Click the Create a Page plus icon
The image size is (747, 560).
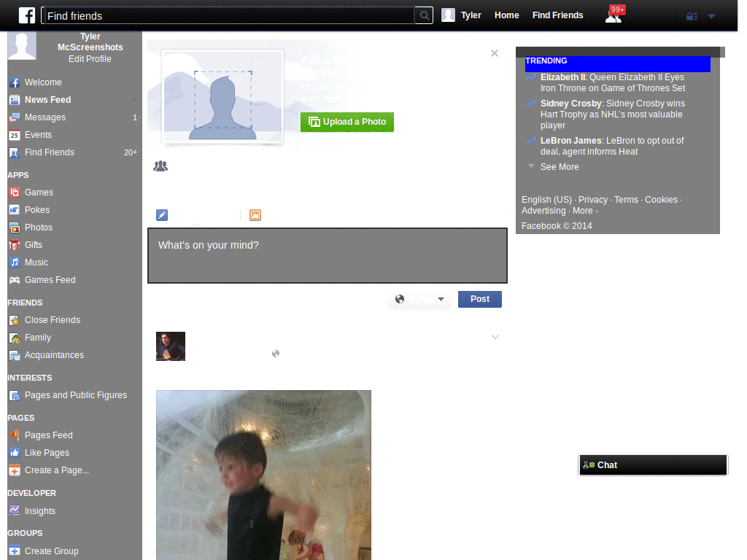tap(15, 470)
